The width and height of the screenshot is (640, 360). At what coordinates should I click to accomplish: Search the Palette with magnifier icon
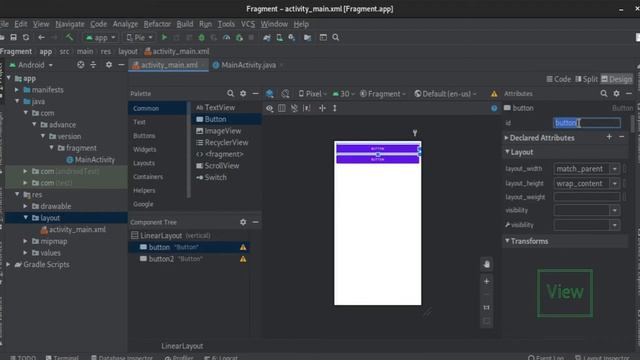231,93
